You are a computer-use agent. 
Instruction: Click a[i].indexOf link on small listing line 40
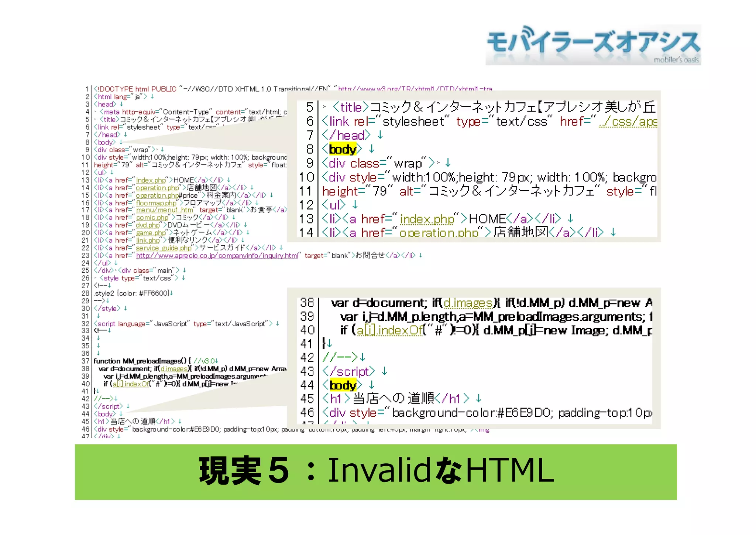(x=131, y=384)
